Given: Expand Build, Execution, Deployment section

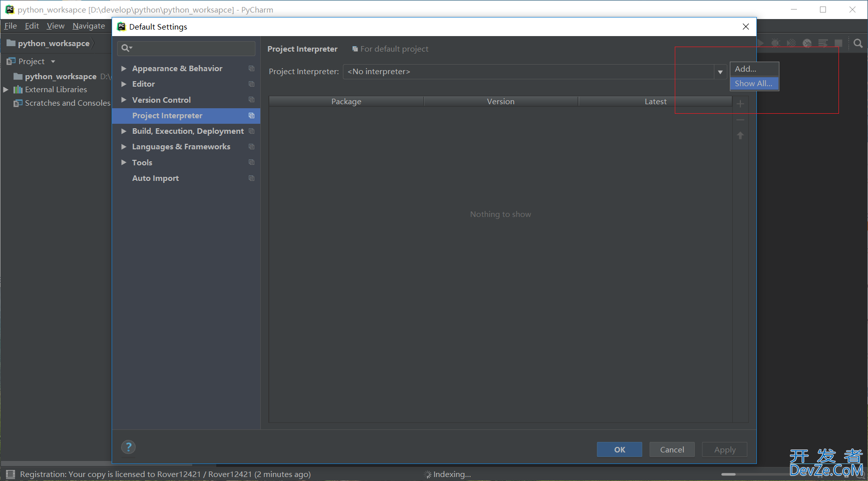Looking at the screenshot, I should tap(124, 131).
